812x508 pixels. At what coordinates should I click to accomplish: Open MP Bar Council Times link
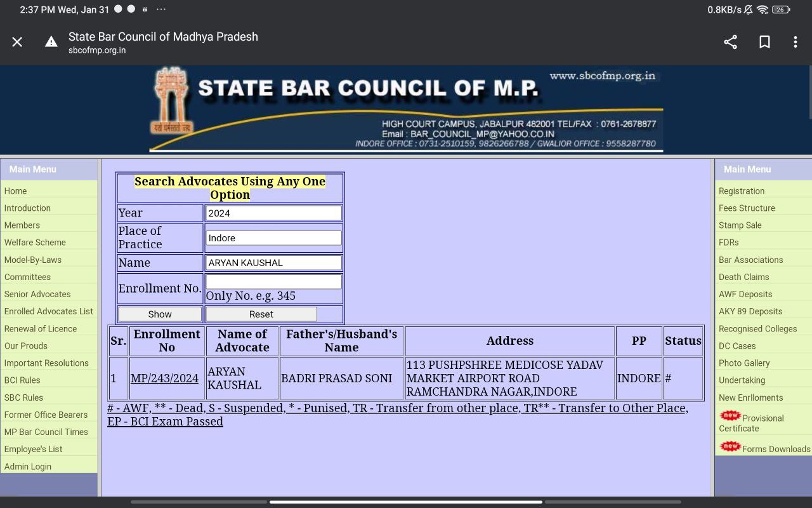click(x=46, y=432)
